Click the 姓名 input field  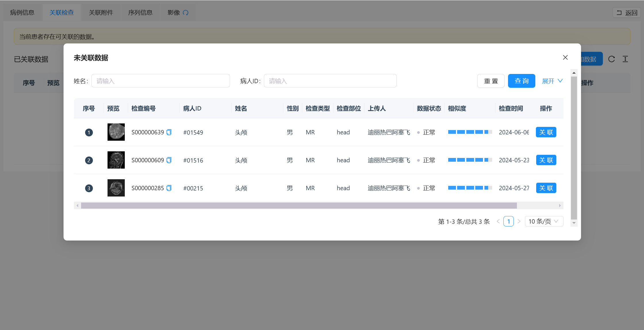(x=160, y=81)
